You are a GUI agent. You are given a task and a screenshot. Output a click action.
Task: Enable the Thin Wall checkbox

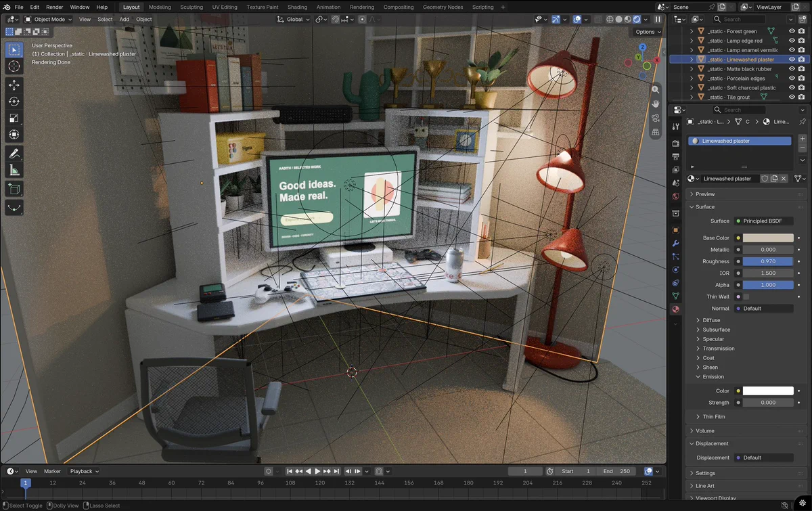746,296
